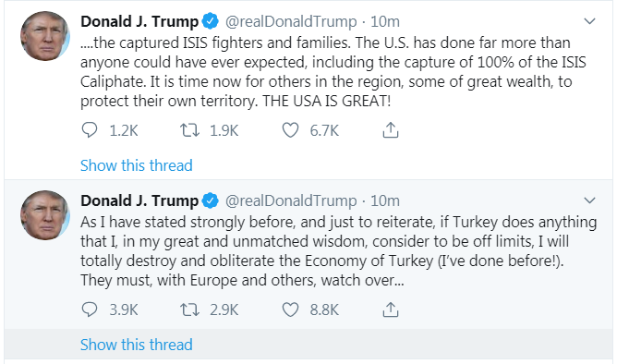Show this thread under Turkey tweet
617x364 pixels.
[x=136, y=345]
